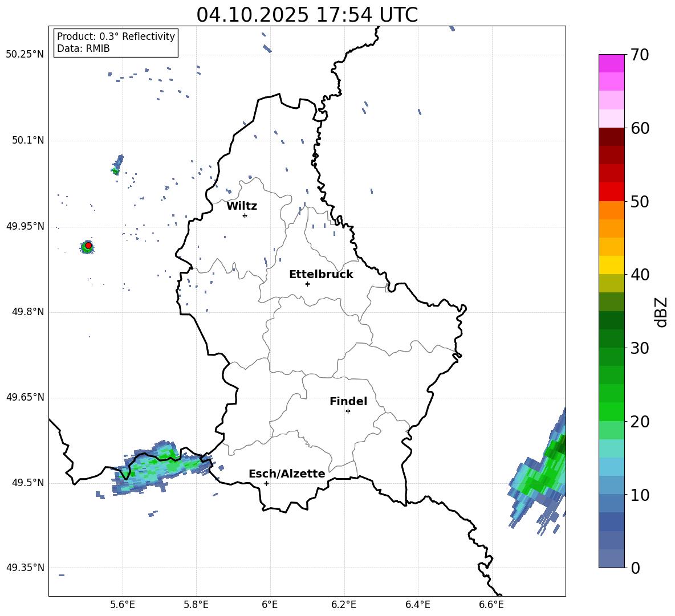This screenshot has width=675, height=616.
Task: Click the top magenta colorbar segment
Action: coord(611,63)
